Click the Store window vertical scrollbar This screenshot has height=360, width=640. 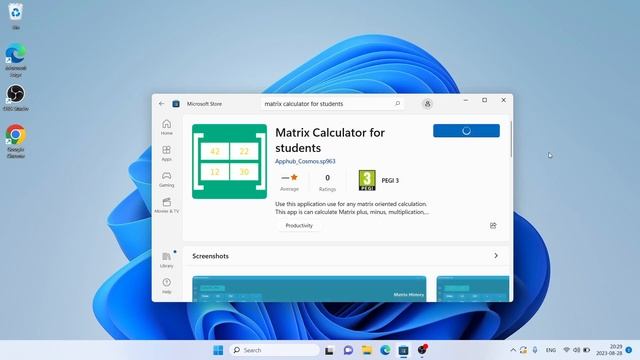pyautogui.click(x=511, y=139)
